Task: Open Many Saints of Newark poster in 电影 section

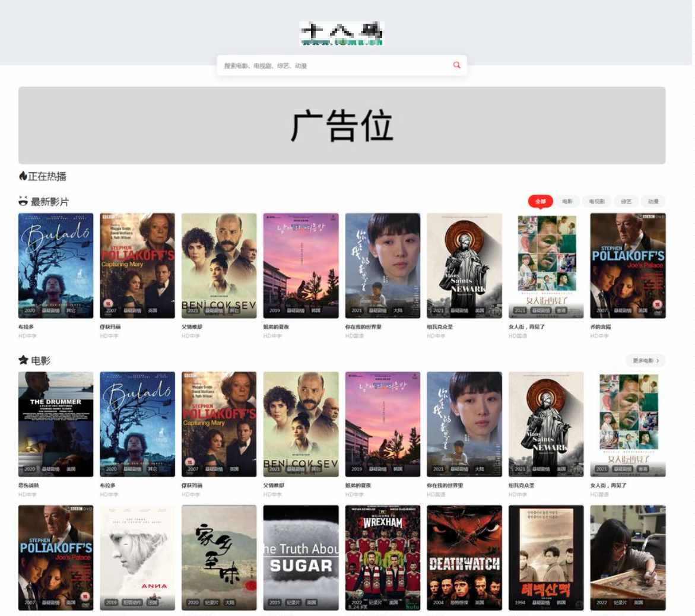Action: (x=546, y=424)
